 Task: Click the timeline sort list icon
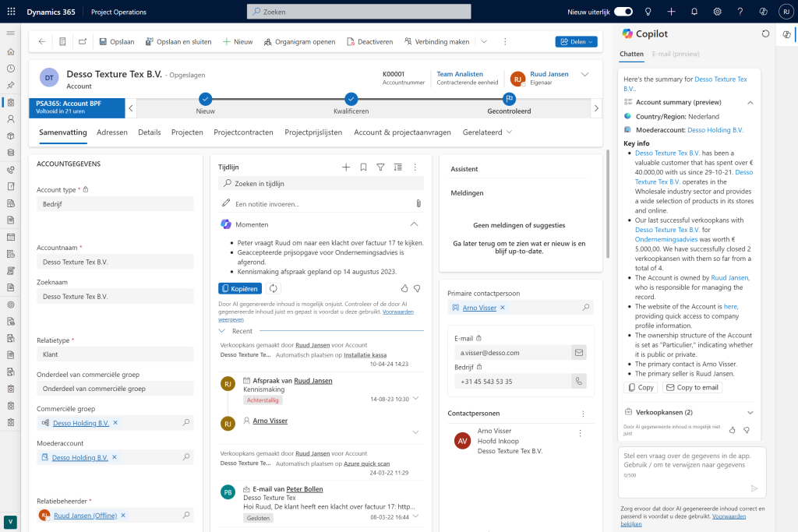pos(397,167)
